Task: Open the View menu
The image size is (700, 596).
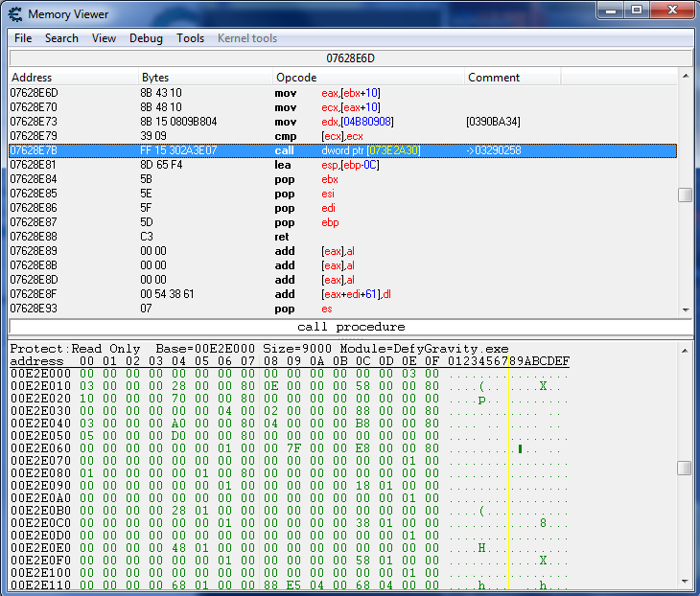Action: (104, 38)
